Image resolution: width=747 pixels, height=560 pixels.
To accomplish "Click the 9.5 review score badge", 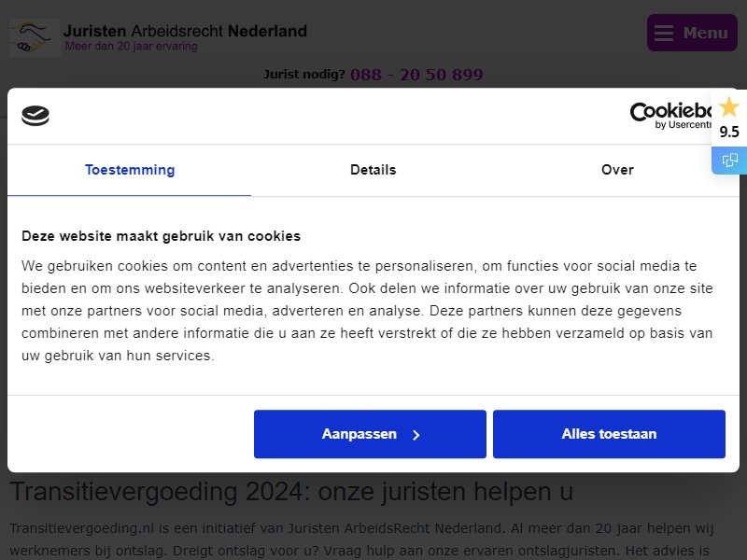I will pos(729,132).
